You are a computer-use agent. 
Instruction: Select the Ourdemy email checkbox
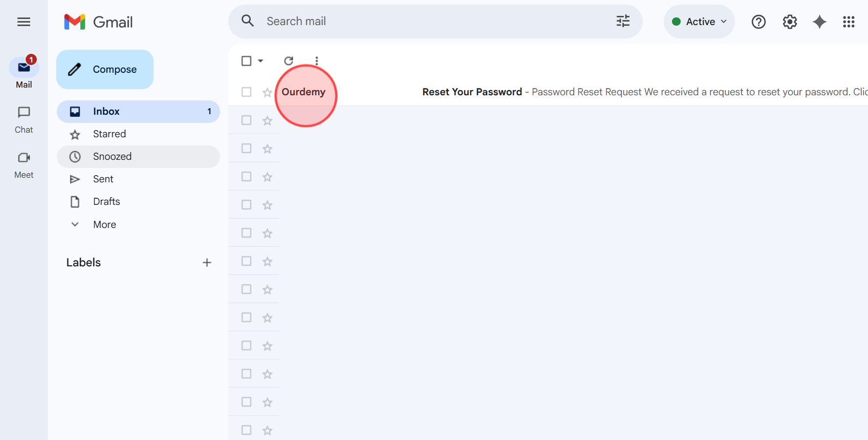click(246, 92)
